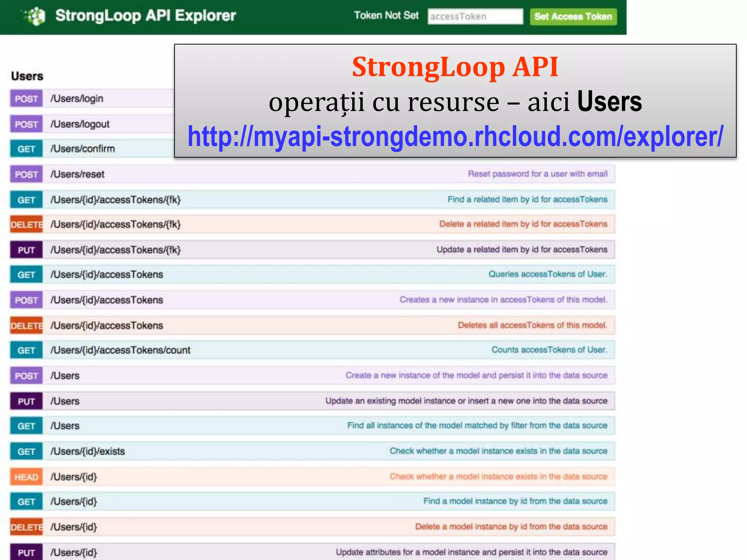Click the StrongLoop logo icon
747x560 pixels.
pyautogui.click(x=35, y=16)
